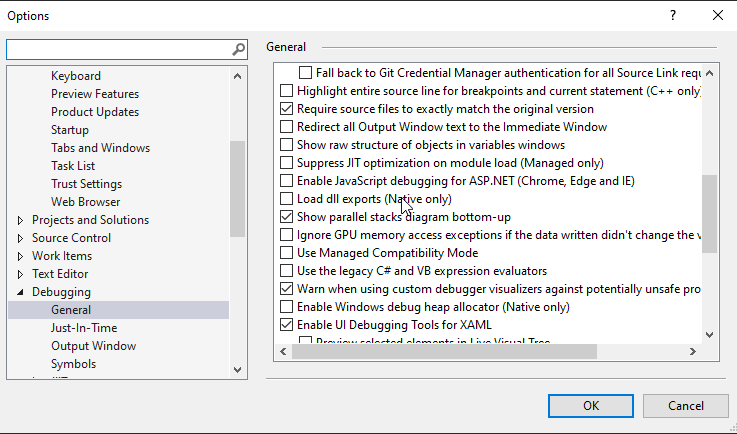Viewport: 737px width, 434px height.
Task: Click the horizontal scrollbar thumb
Action: click(444, 351)
